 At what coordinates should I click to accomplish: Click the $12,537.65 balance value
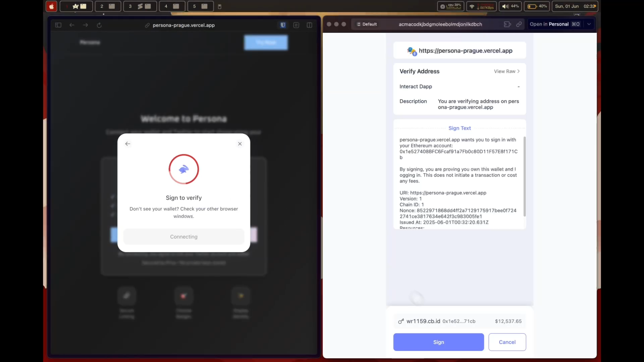[508, 321]
